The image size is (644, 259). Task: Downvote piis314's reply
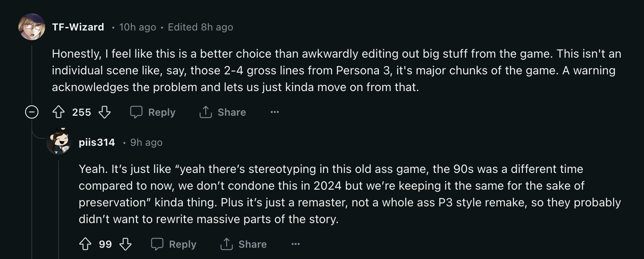coord(125,244)
